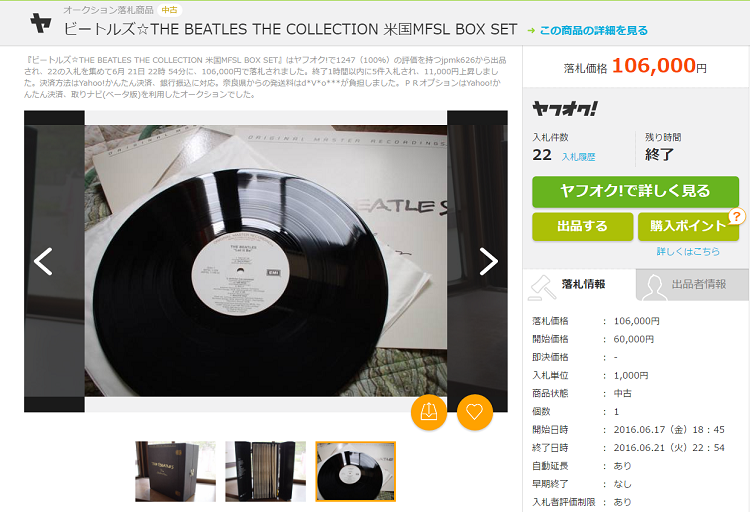This screenshot has width=750, height=512.
Task: Click the site logo icon beside the title
Action: [x=41, y=22]
